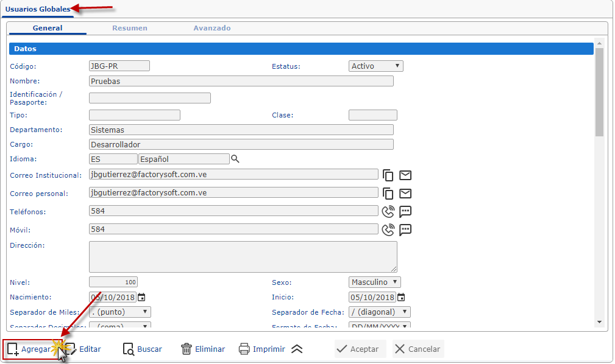615x364 pixels.
Task: Copy the Correo personal address icon
Action: tap(388, 194)
